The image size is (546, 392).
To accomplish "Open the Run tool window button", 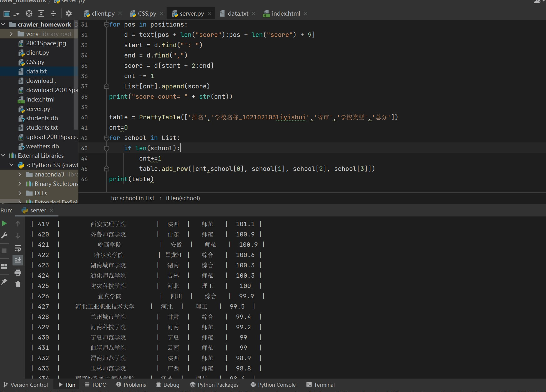I will [67, 385].
